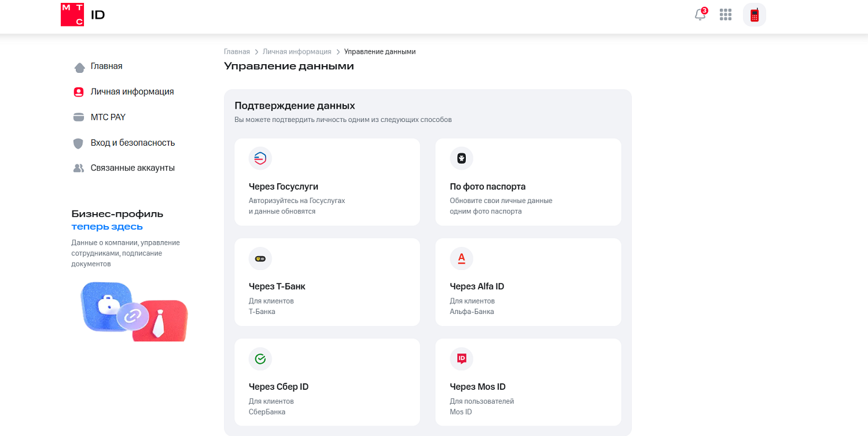Click the Mos ID icon
This screenshot has width=868, height=436.
461,359
